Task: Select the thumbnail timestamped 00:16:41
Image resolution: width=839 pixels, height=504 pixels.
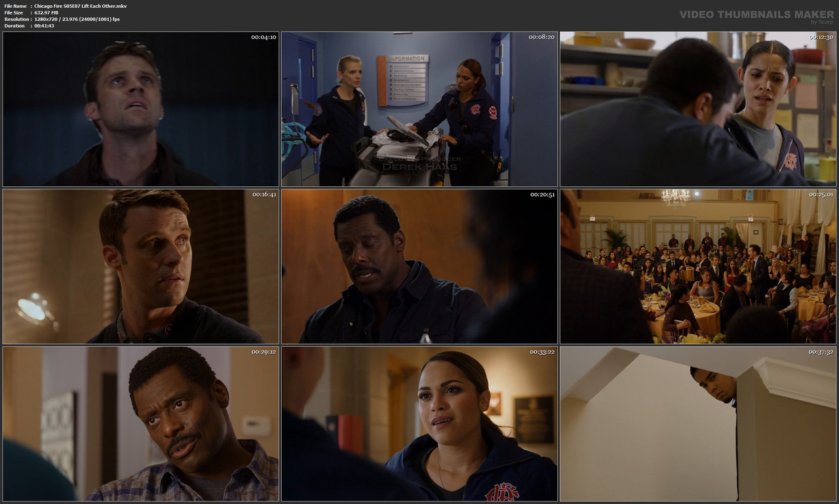Action: coord(141,267)
